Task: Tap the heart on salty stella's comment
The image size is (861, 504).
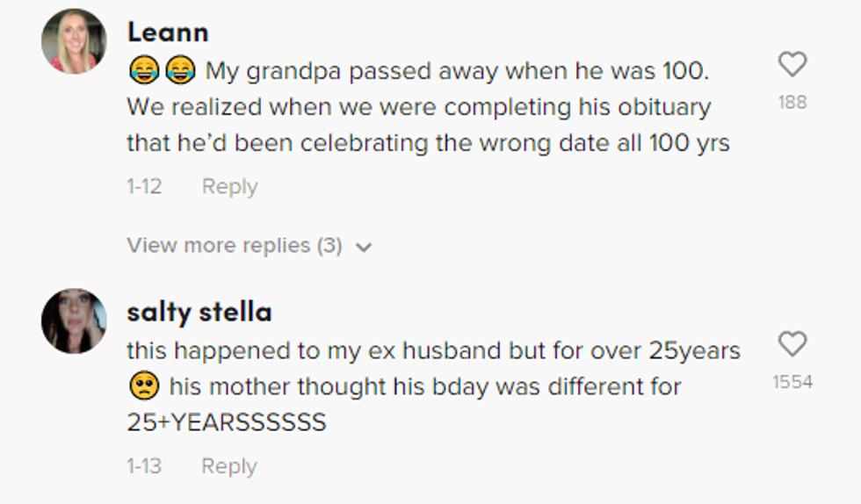Action: pyautogui.click(x=792, y=344)
